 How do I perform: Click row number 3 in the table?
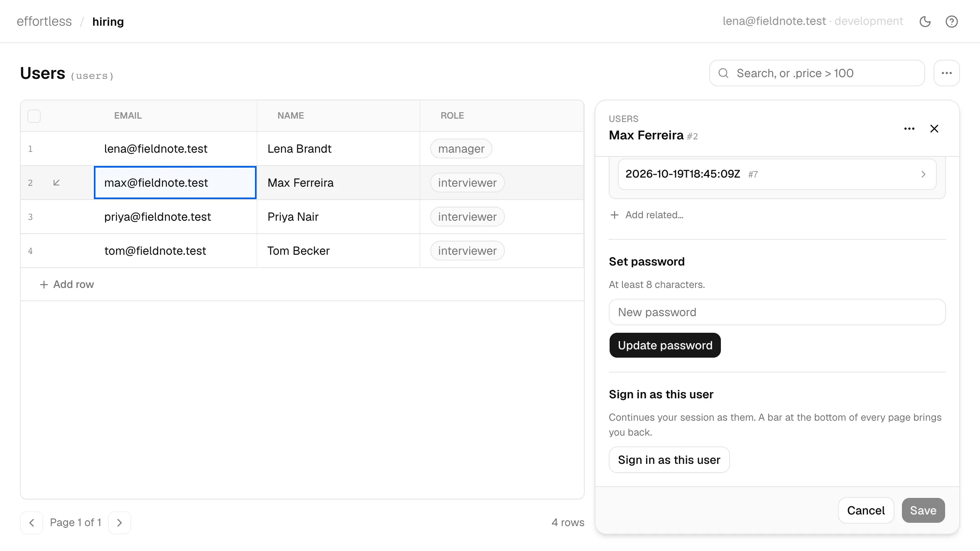point(30,217)
